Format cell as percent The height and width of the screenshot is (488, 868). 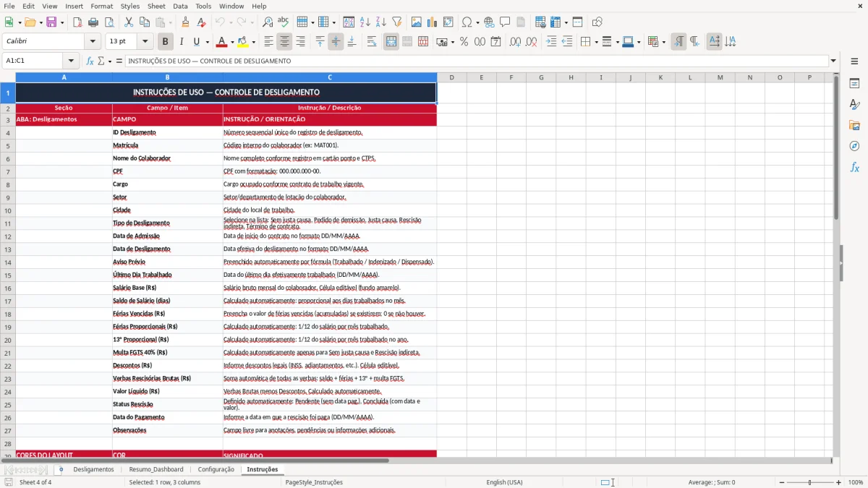(x=464, y=42)
